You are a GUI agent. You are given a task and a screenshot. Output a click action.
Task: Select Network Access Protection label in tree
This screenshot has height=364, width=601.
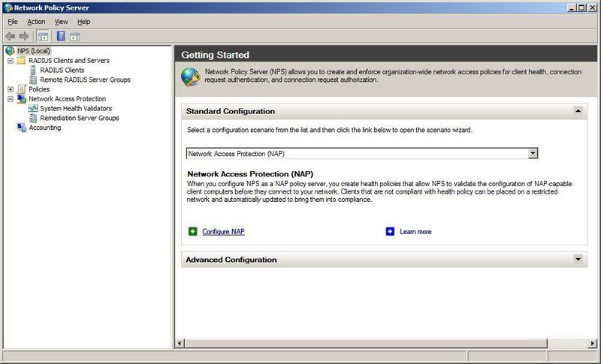point(67,99)
